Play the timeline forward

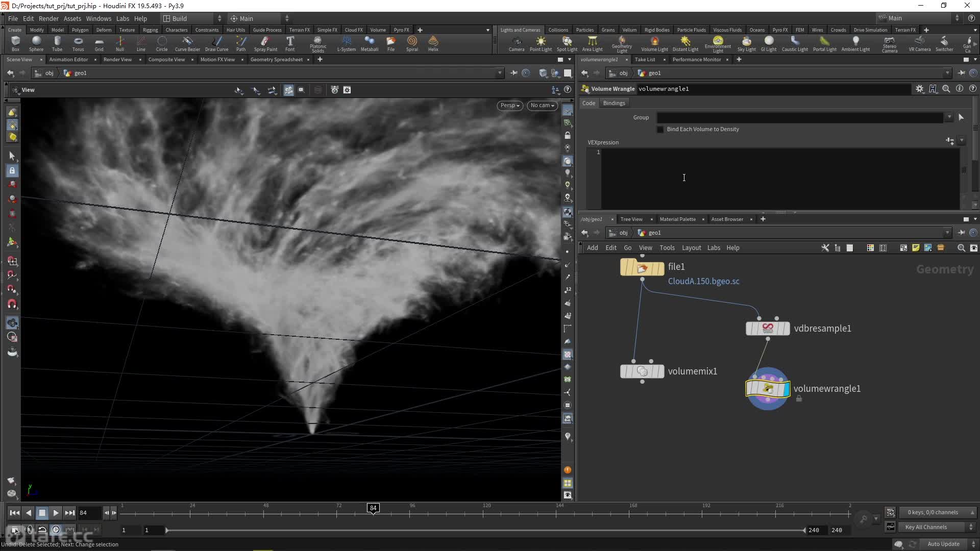point(56,513)
